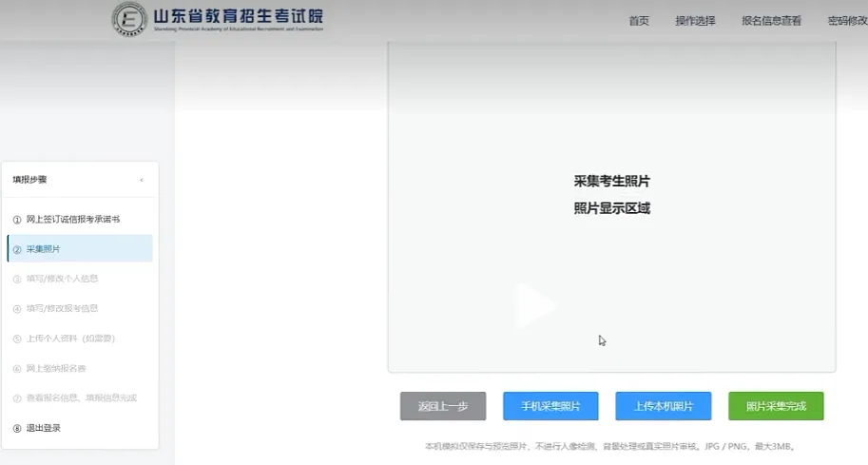Open the 首页 nav item
Viewport: 868px width, 465px height.
click(639, 21)
